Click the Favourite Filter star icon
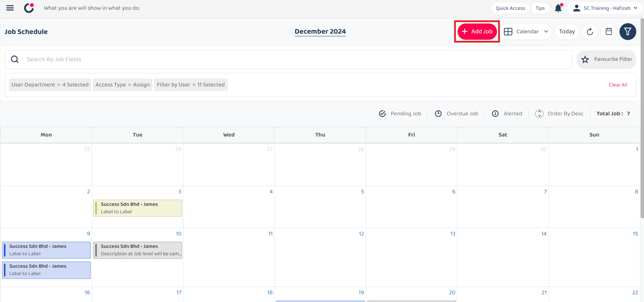644x302 pixels. coord(585,60)
